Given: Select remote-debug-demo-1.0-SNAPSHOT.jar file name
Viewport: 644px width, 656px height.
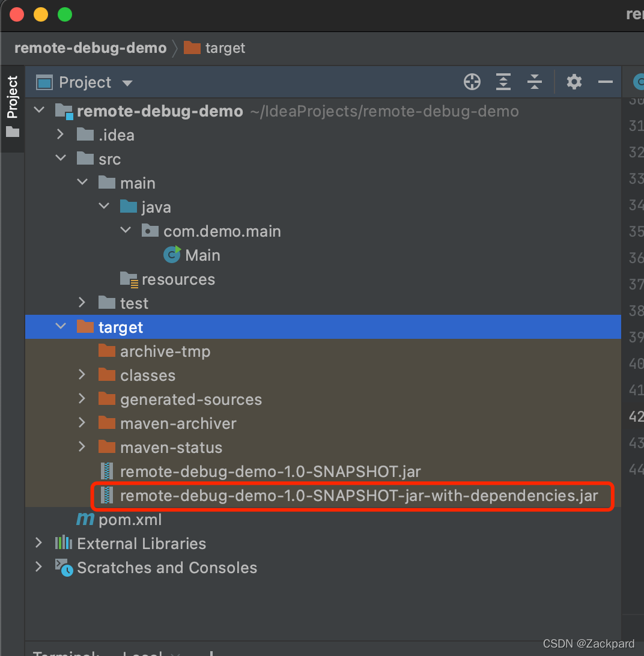Looking at the screenshot, I should (x=270, y=472).
